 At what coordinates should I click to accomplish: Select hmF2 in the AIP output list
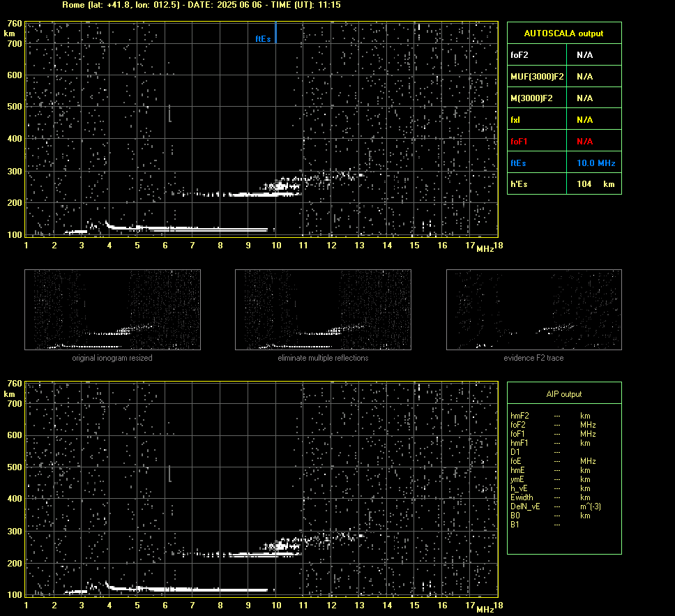coord(519,416)
